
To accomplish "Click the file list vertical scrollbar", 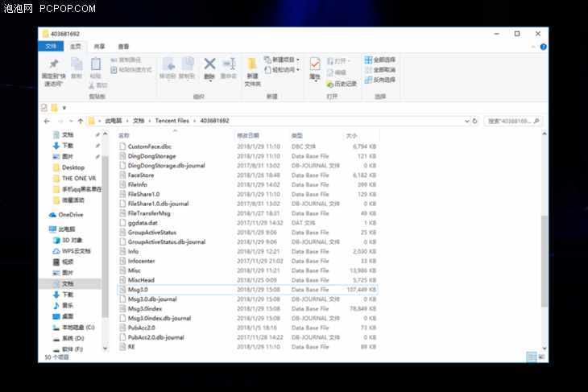I will 545,262.
